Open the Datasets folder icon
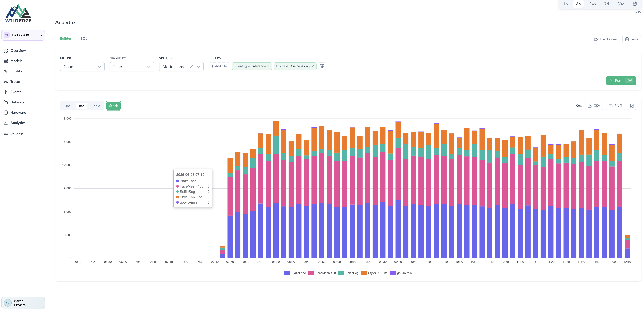The height and width of the screenshot is (311, 644). [5, 102]
